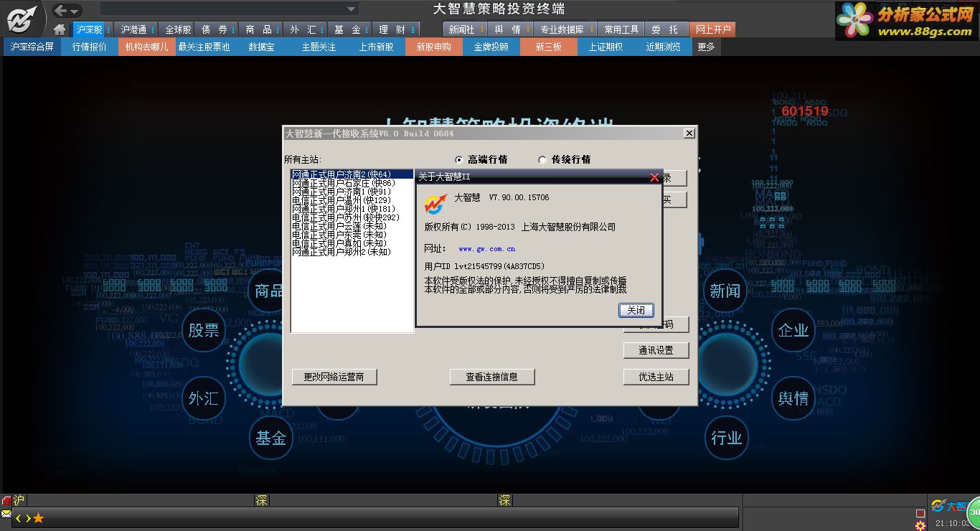Expand 债券 tab dropdown dots
The width and height of the screenshot is (980, 531).
(x=233, y=29)
